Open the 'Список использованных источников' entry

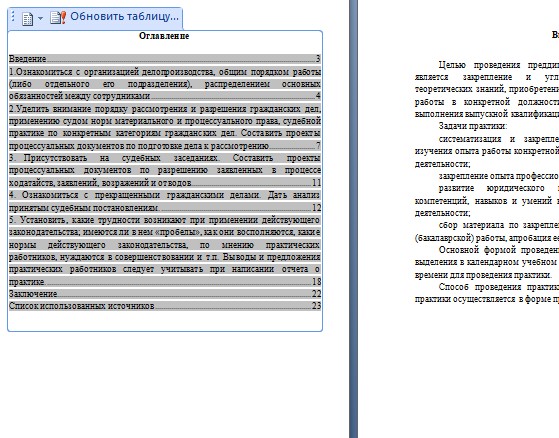(x=165, y=306)
